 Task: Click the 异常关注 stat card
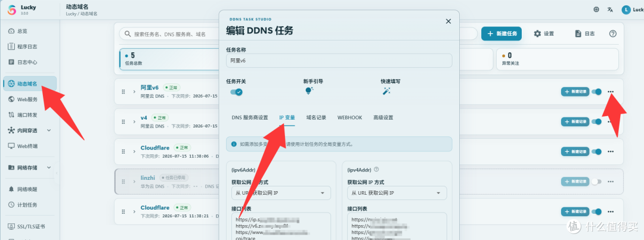click(x=558, y=59)
